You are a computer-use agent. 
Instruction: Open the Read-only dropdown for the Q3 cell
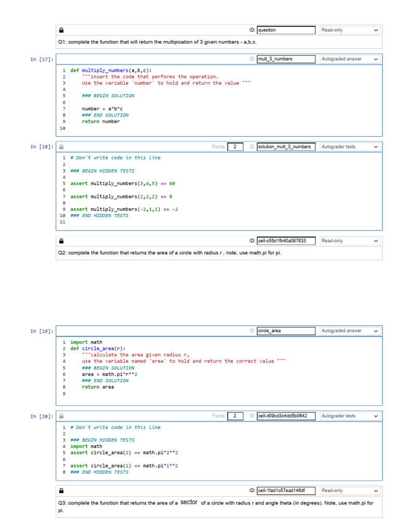point(350,491)
